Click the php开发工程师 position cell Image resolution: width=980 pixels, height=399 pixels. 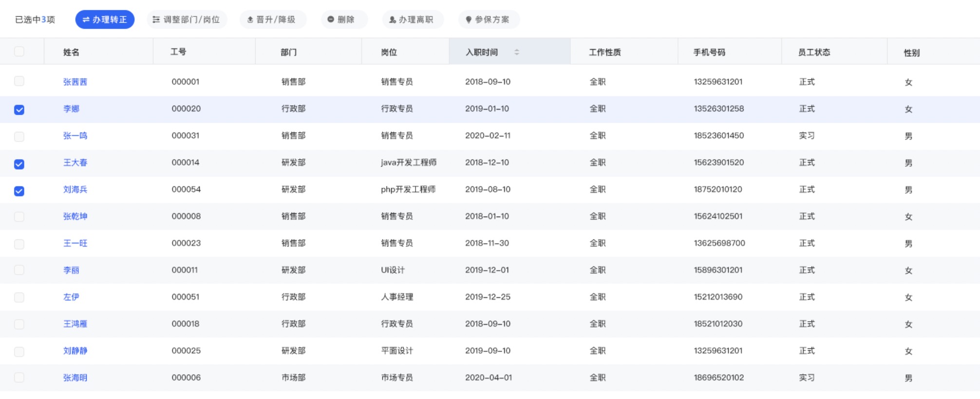pyautogui.click(x=408, y=189)
